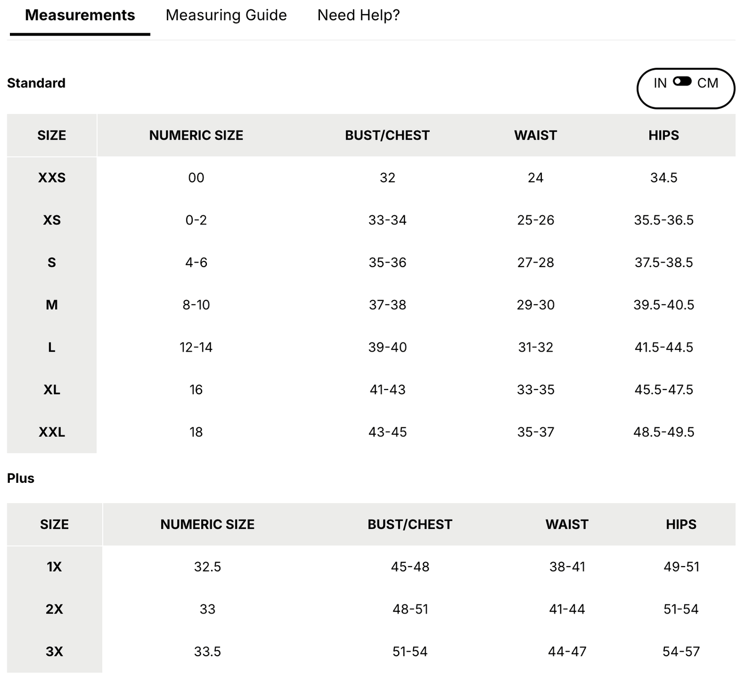Click Plus table WAIST column header
The height and width of the screenshot is (700, 753).
567,524
